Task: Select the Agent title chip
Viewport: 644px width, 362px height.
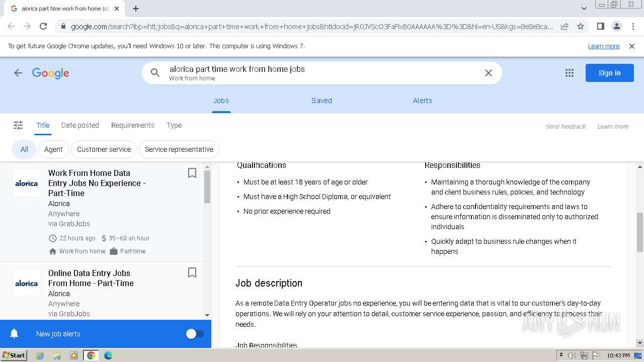Action: (x=53, y=149)
